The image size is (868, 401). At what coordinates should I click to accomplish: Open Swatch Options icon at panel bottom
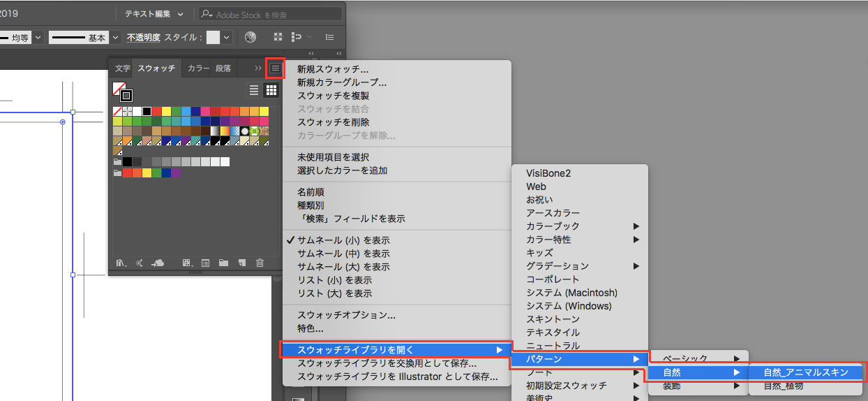(206, 263)
